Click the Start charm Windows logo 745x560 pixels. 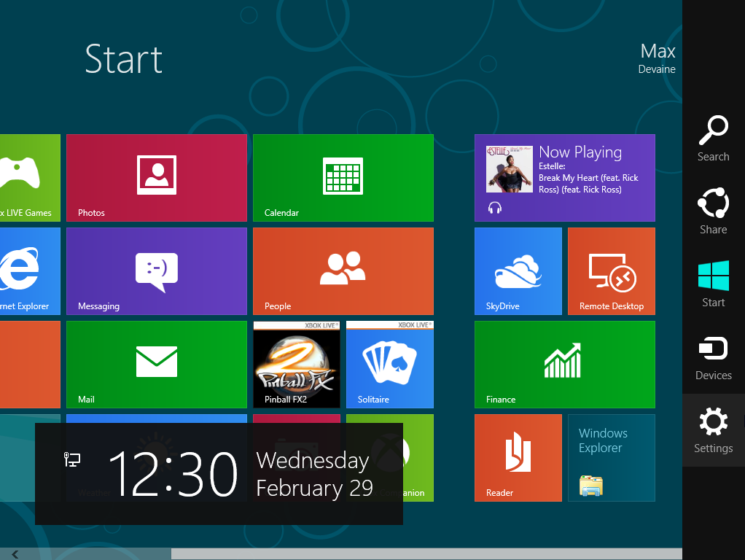coord(713,275)
